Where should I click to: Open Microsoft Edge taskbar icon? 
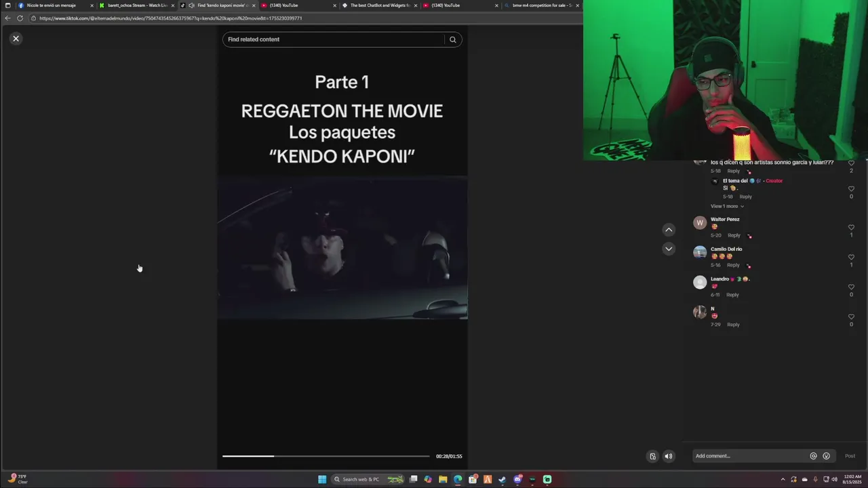point(458,479)
